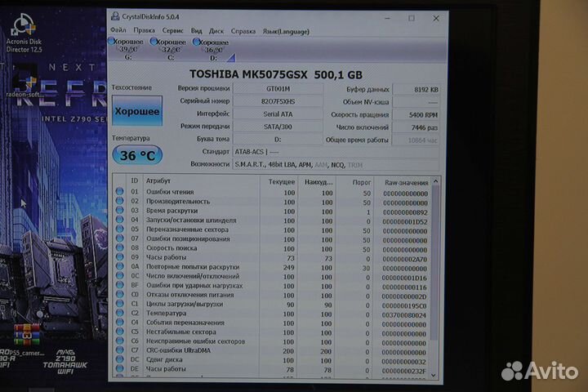Select disk G: at 39 °C
Viewport: 588px width, 392px height.
pos(127,49)
